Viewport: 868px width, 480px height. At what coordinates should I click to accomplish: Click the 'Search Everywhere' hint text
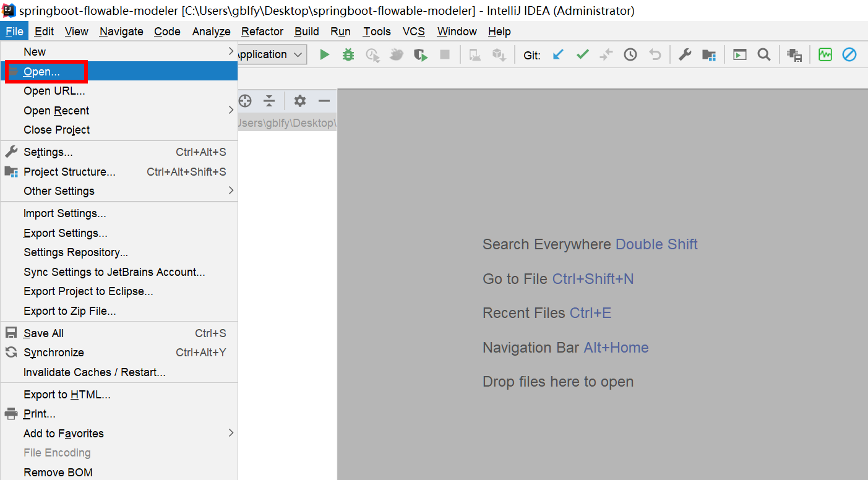(547, 244)
